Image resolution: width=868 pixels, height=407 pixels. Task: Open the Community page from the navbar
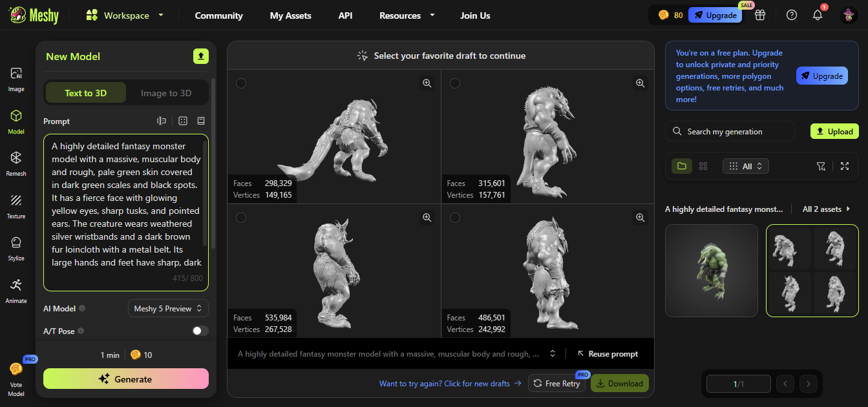coord(218,15)
